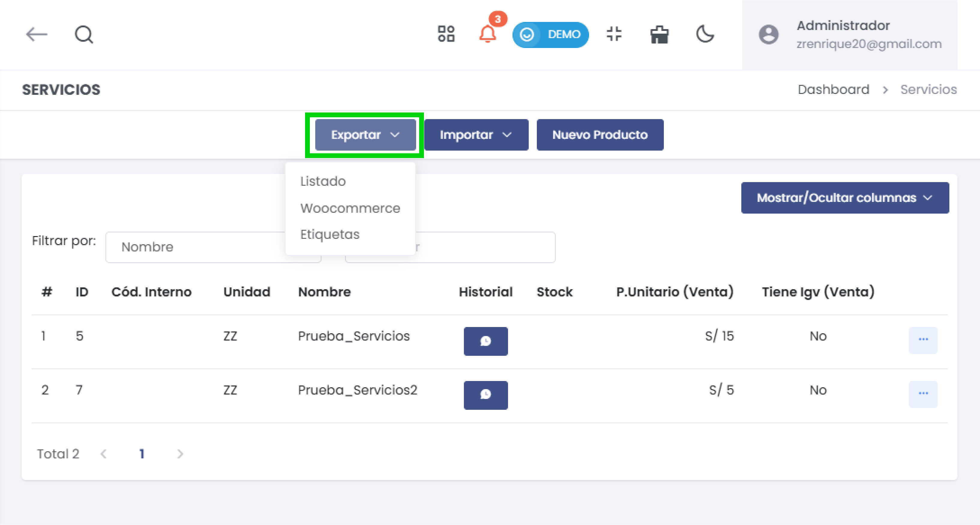This screenshot has width=980, height=525.
Task: Expand the Importar dropdown
Action: coord(476,135)
